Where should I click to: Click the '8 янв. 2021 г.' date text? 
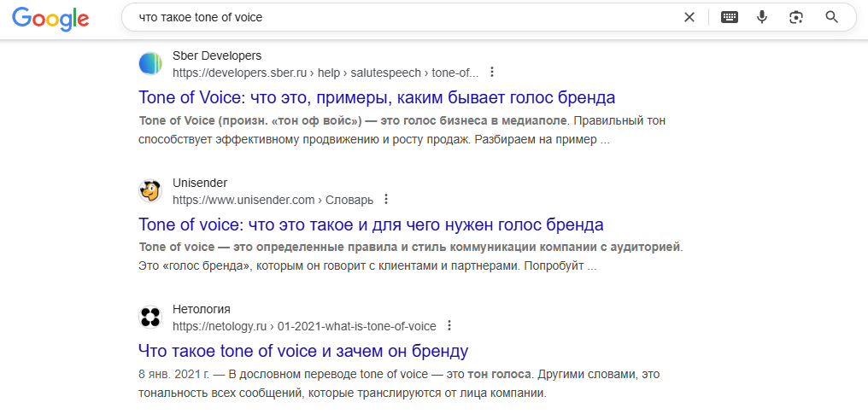click(173, 374)
